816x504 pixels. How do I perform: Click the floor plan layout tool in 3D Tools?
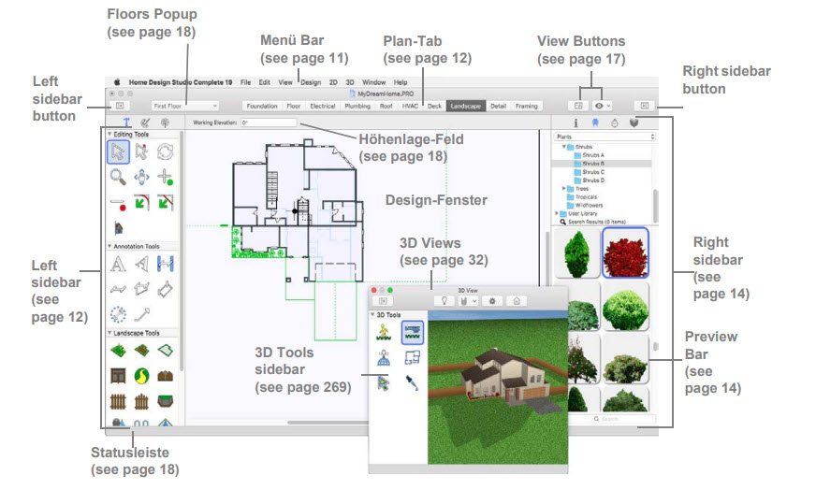tap(412, 358)
